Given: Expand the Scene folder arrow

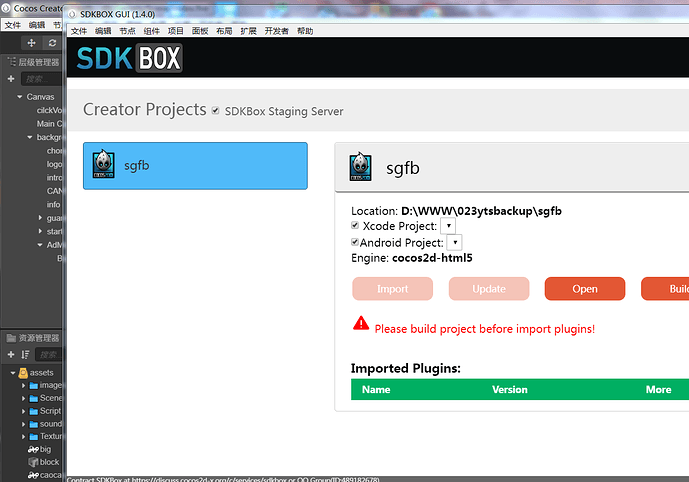Looking at the screenshot, I should (23, 398).
